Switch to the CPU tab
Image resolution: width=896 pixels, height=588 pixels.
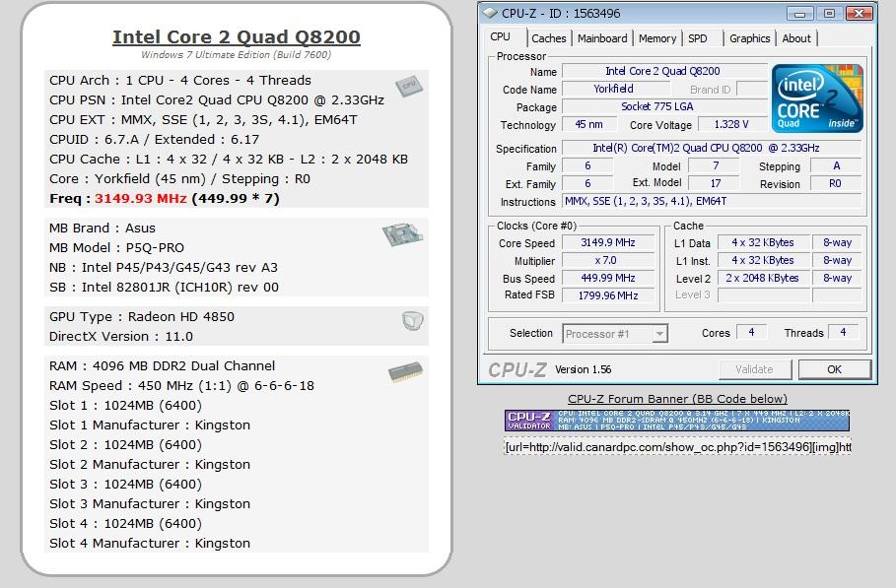click(500, 37)
